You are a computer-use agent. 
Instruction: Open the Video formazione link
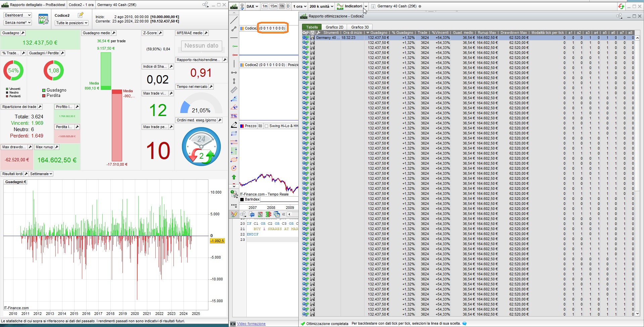251,324
